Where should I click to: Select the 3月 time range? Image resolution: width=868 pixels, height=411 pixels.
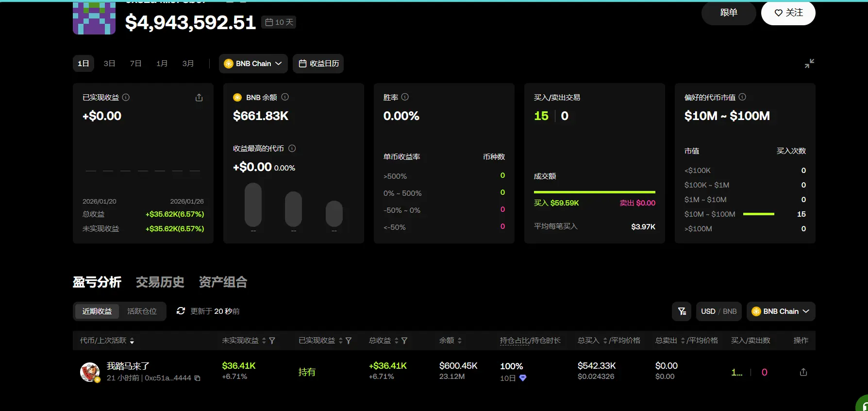click(x=188, y=64)
